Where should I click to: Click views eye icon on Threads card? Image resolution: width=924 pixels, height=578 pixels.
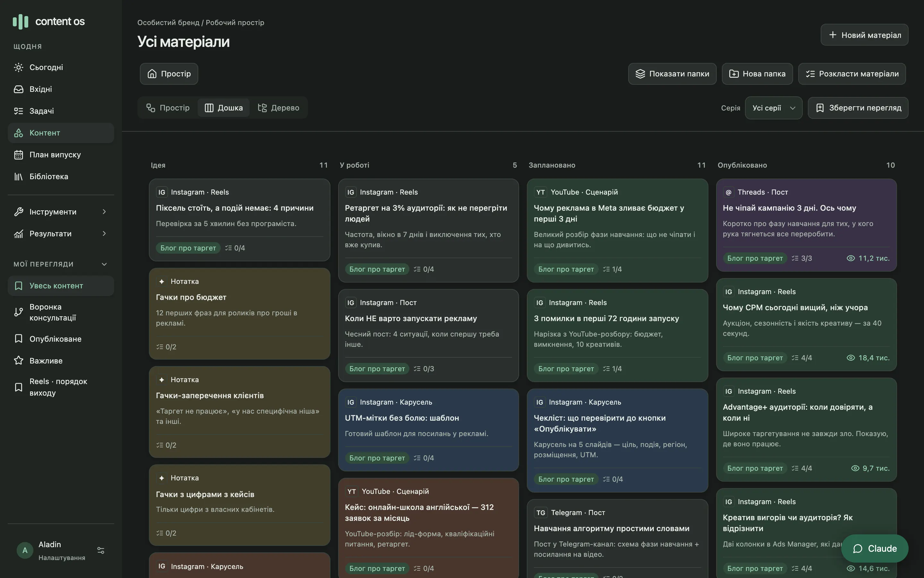(x=851, y=258)
